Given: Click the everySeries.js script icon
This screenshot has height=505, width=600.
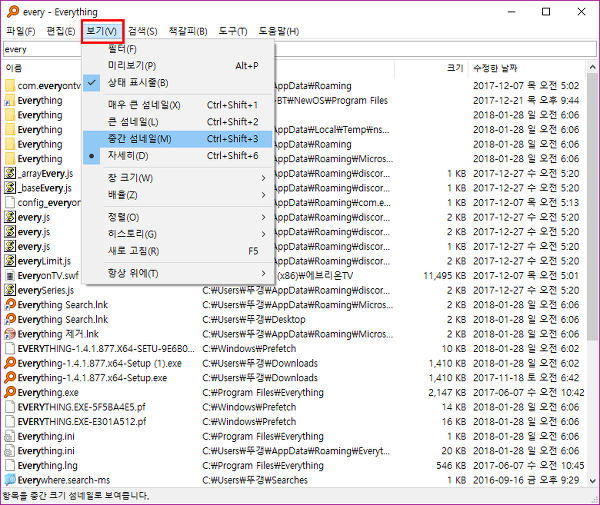Looking at the screenshot, I should (10, 290).
